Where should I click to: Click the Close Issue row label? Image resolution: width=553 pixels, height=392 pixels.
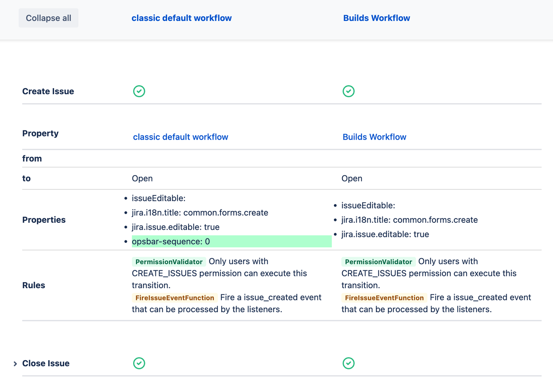(x=46, y=363)
